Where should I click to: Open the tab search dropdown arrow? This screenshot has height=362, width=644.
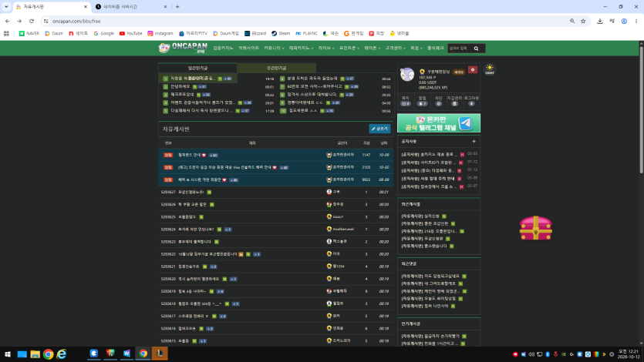coord(6,7)
